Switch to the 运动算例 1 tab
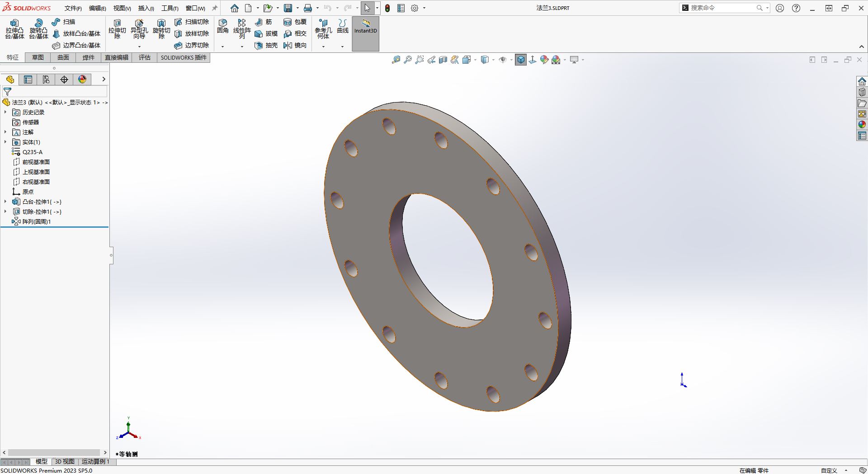Image resolution: width=868 pixels, height=474 pixels. tap(95, 461)
